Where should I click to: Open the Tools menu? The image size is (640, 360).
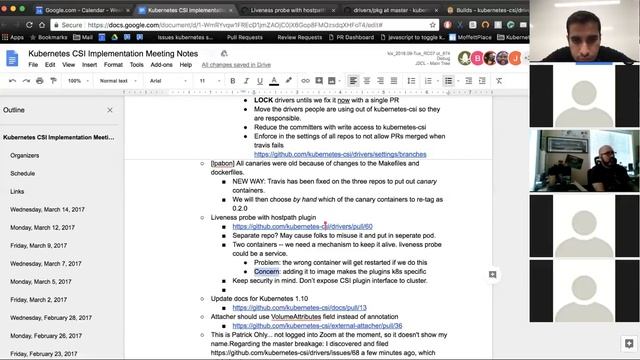click(136, 65)
